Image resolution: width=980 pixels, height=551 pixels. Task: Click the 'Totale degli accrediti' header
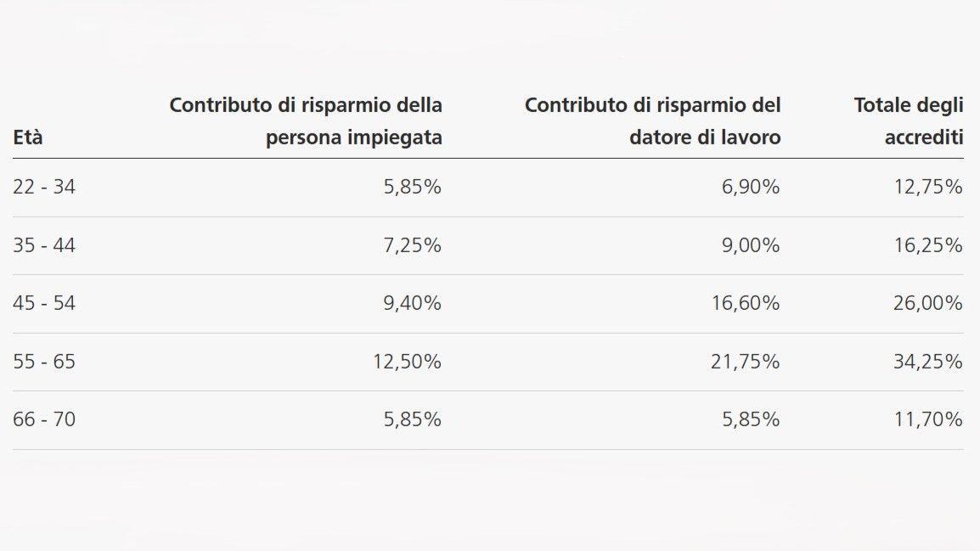(x=909, y=121)
